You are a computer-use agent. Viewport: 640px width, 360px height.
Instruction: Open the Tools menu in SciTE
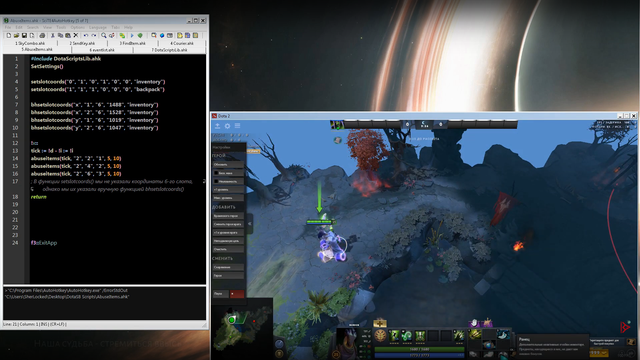click(x=61, y=27)
